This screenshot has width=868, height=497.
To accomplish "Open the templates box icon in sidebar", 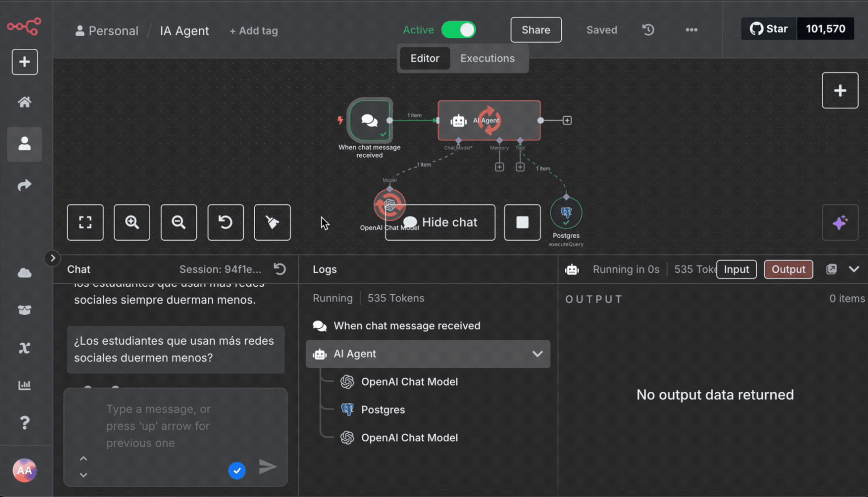I will [x=25, y=310].
